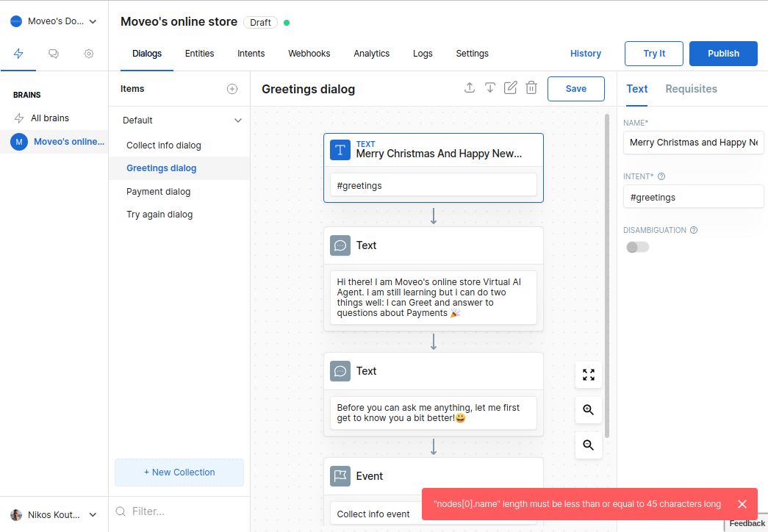Select the 'Hi there!' Text node message

tap(434, 298)
